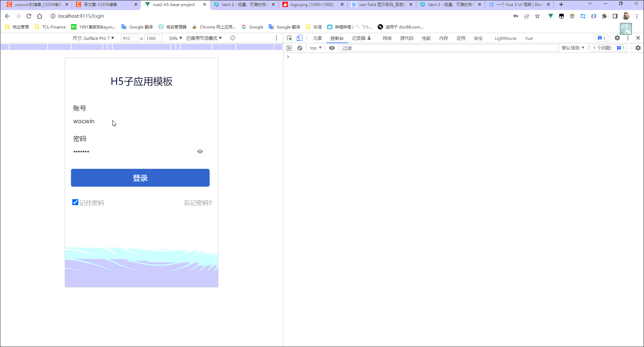This screenshot has height=347, width=644.
Task: Bookmark the page with the star icon
Action: (x=537, y=16)
